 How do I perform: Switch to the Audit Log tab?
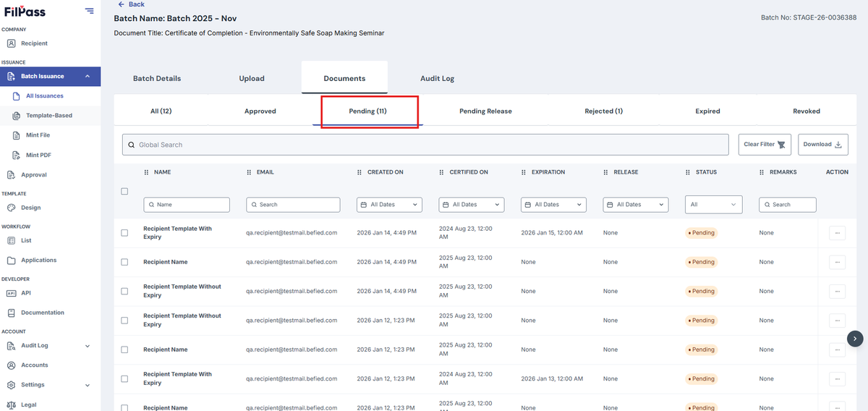click(x=438, y=78)
